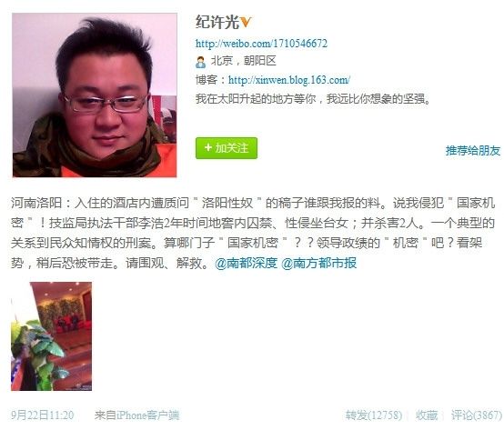Click 收藏 to favorite the post

(427, 415)
